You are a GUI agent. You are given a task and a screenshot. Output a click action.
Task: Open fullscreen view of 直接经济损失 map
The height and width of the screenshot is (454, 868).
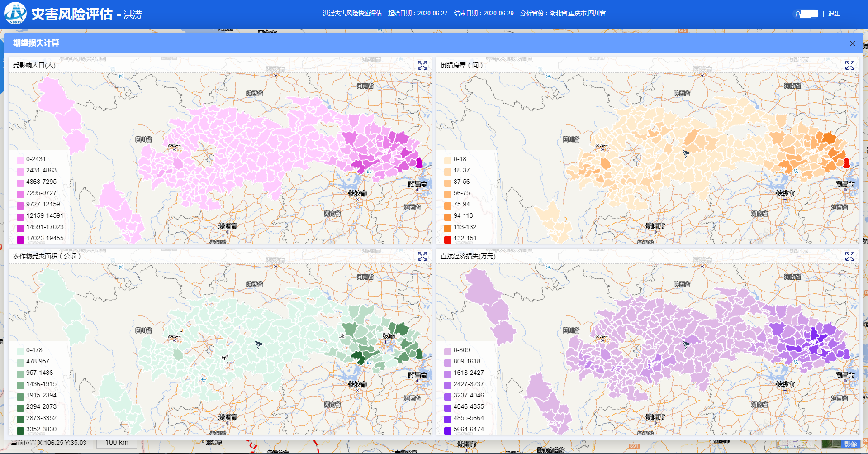[x=849, y=256]
